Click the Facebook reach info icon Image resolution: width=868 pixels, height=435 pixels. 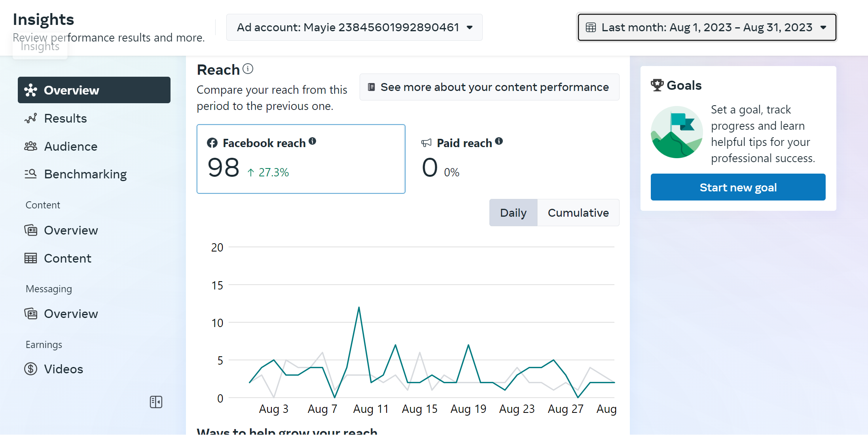pos(313,141)
